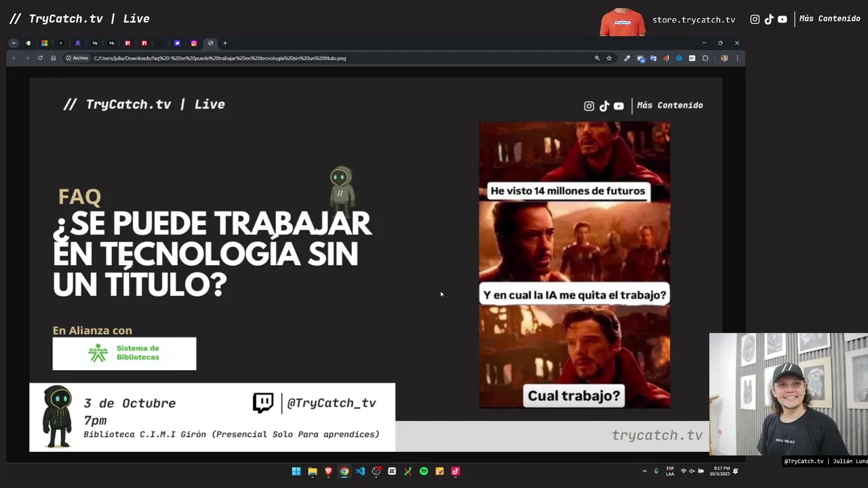868x488 pixels.
Task: Open the Google Translate extension icon
Action: tap(653, 58)
